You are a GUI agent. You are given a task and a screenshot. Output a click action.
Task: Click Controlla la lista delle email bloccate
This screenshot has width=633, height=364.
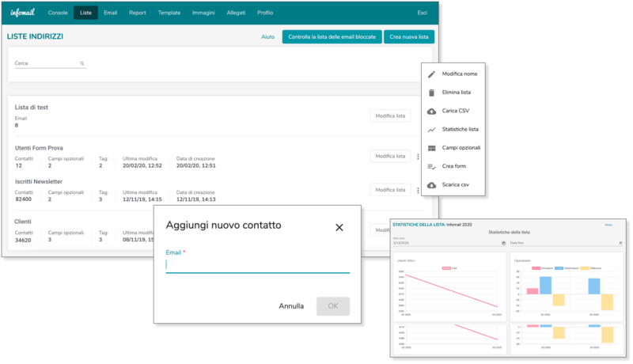point(332,36)
